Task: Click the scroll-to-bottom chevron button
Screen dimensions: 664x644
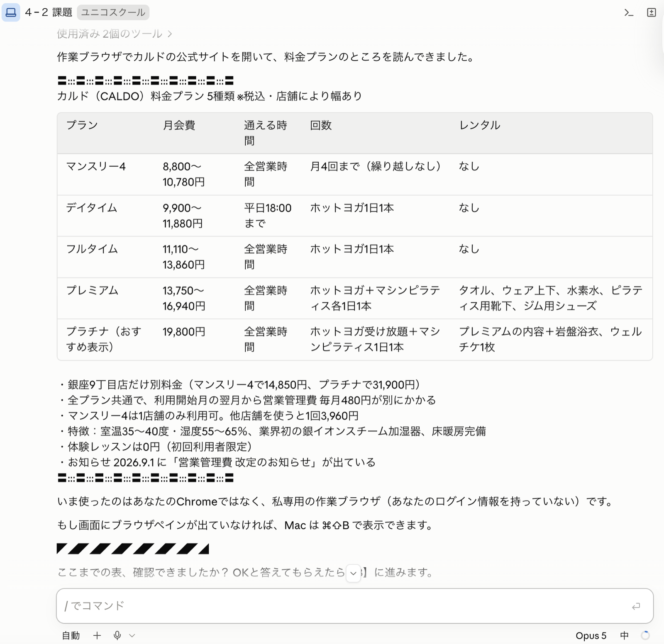Action: tap(353, 573)
